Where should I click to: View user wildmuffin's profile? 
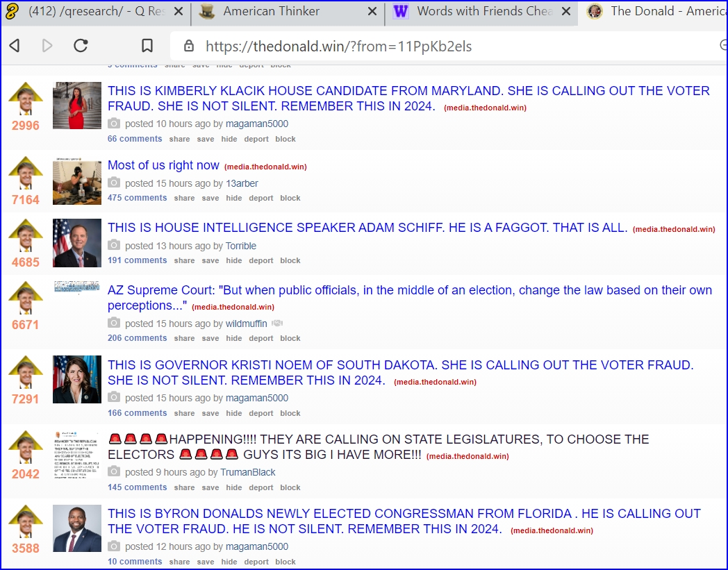(246, 324)
